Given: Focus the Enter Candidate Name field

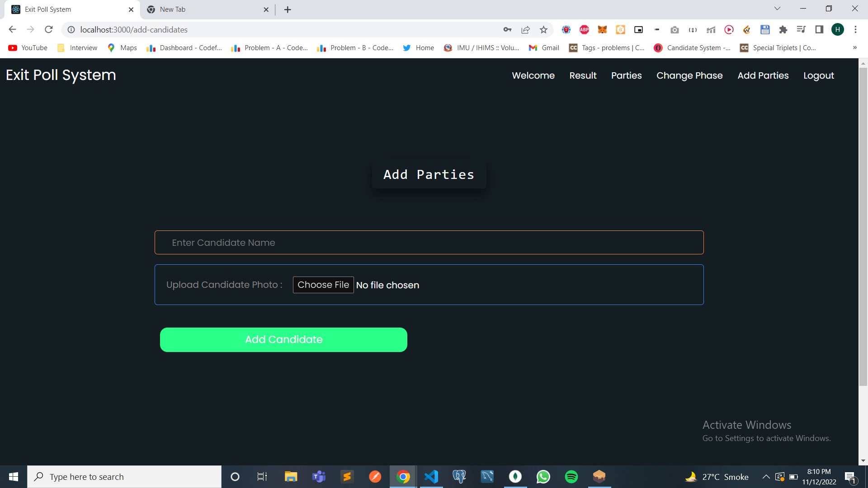Looking at the screenshot, I should click(x=429, y=243).
